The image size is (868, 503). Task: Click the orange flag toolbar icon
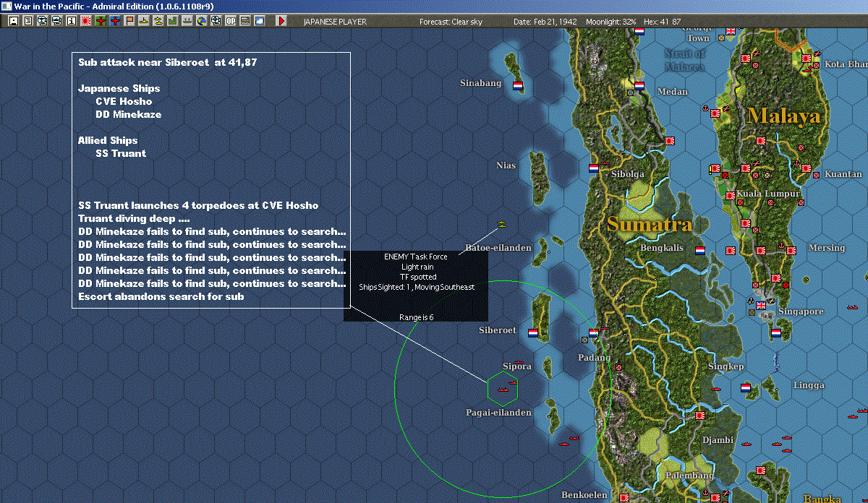129,21
